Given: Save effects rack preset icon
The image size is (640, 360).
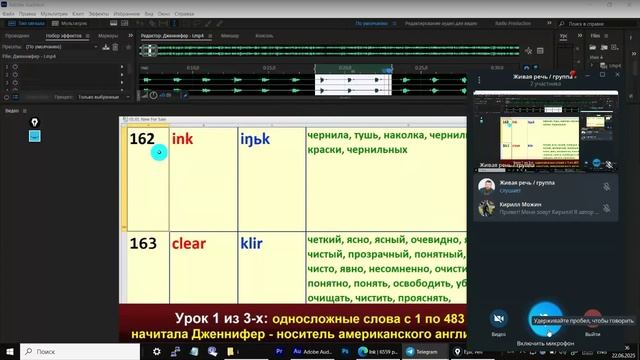Looking at the screenshot, I should (x=106, y=47).
